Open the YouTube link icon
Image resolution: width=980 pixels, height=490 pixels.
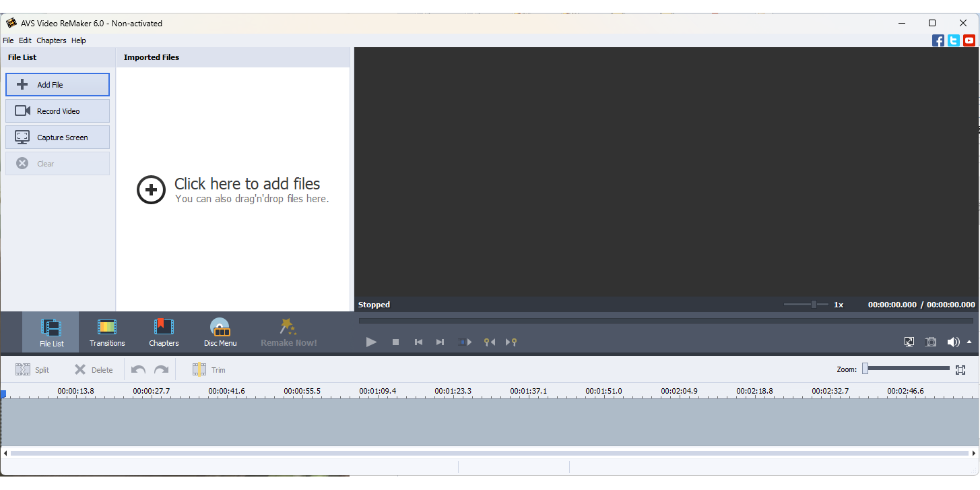click(969, 40)
